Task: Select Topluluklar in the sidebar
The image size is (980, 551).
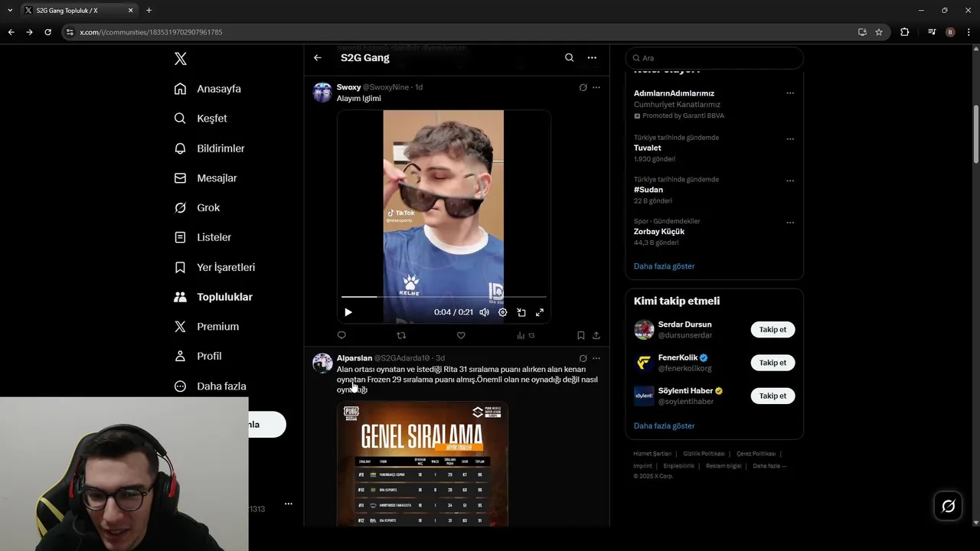Action: (x=213, y=297)
